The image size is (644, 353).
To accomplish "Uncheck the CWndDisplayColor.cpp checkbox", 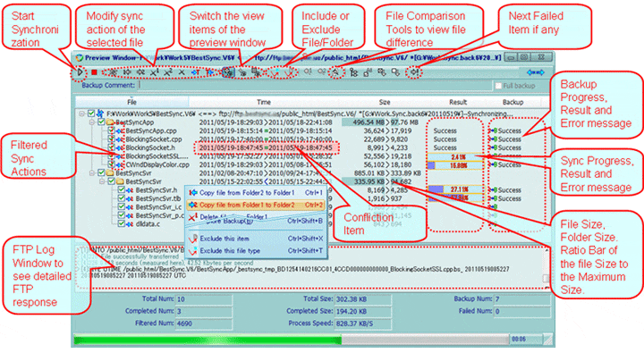I will (x=111, y=164).
